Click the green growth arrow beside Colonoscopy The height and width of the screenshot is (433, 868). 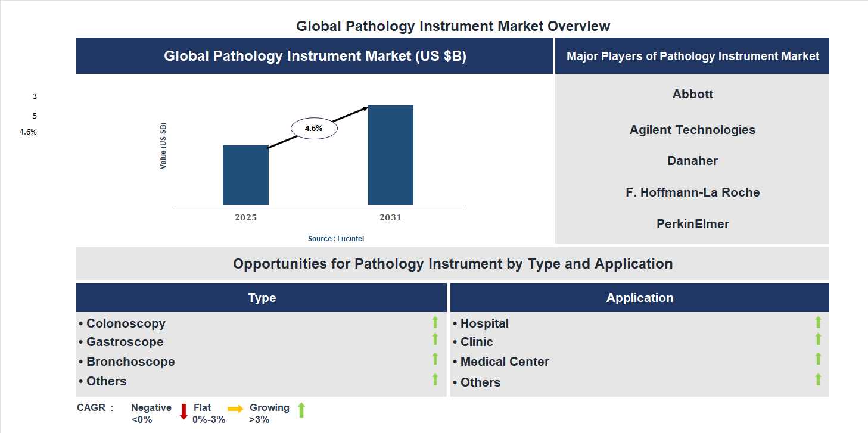click(434, 323)
